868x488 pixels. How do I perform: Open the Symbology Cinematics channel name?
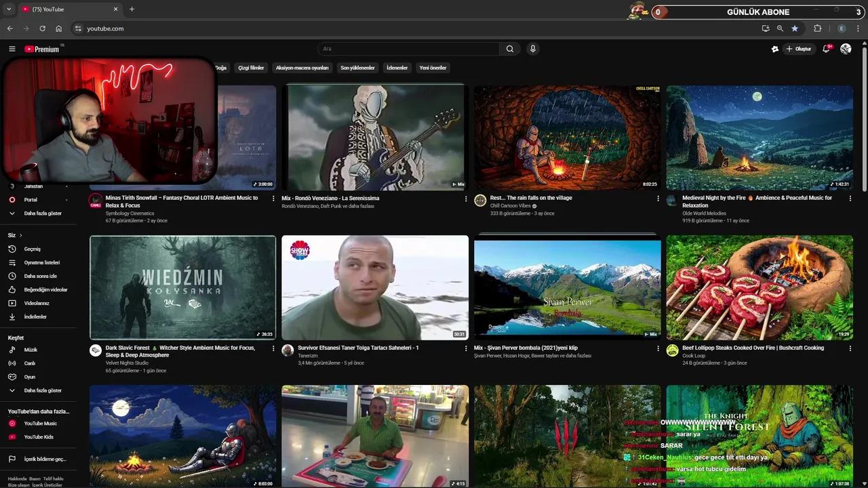click(x=130, y=213)
